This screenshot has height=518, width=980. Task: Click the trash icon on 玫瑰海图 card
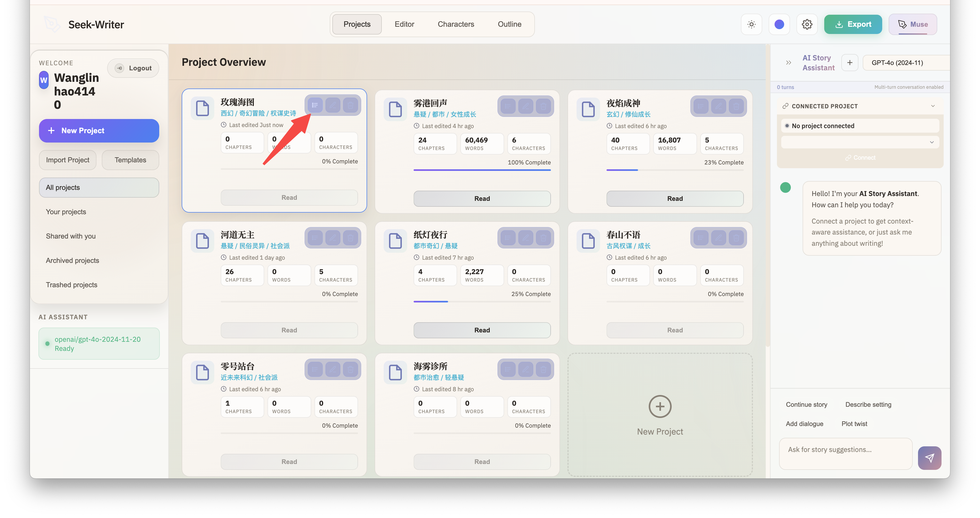350,105
